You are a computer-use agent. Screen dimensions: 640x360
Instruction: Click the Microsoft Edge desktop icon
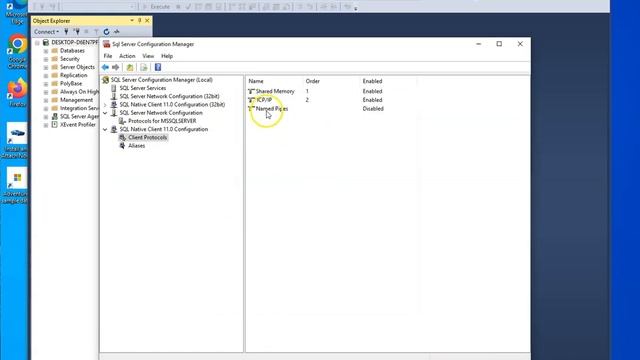(17, 12)
